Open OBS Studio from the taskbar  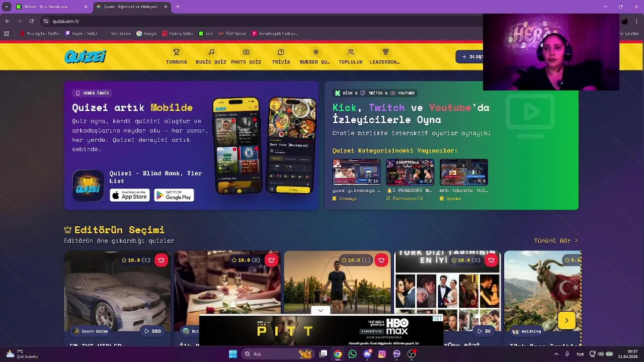[412, 354]
